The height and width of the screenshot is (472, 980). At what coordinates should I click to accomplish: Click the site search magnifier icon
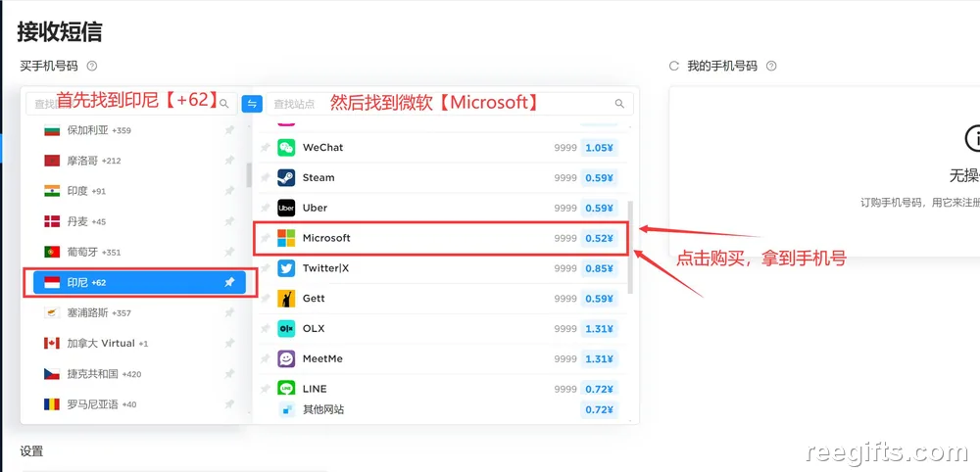619,104
